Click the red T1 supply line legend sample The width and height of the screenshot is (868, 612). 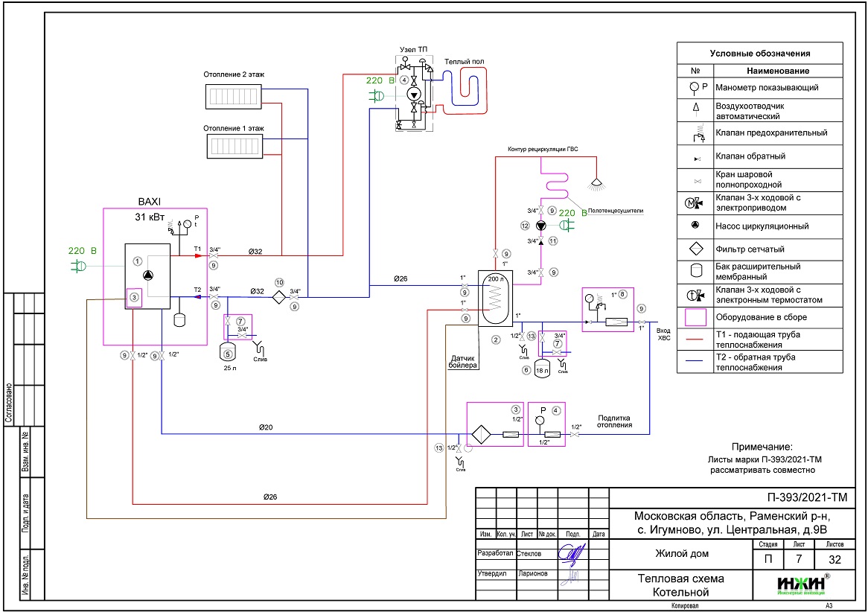[695, 339]
